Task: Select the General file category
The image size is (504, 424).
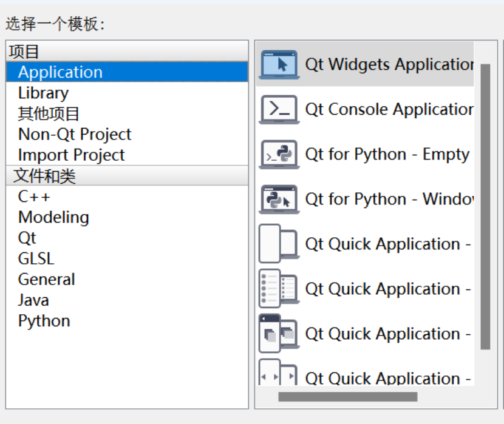Action: 127,279
